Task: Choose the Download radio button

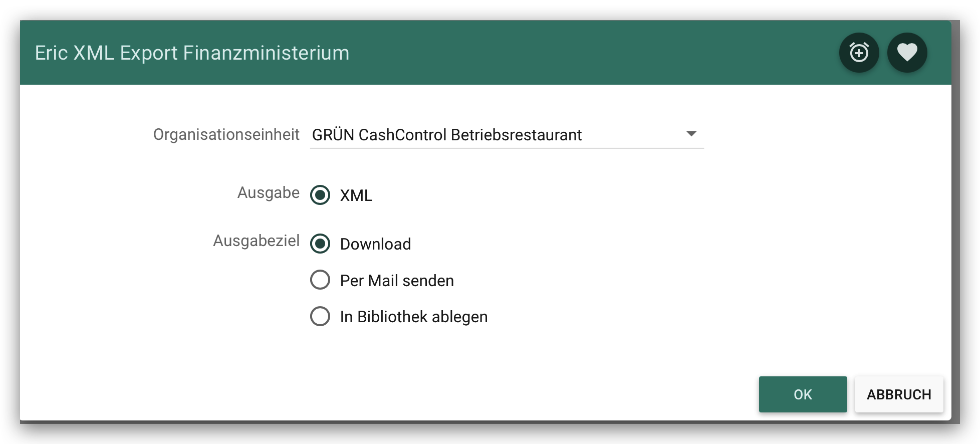Action: (320, 244)
